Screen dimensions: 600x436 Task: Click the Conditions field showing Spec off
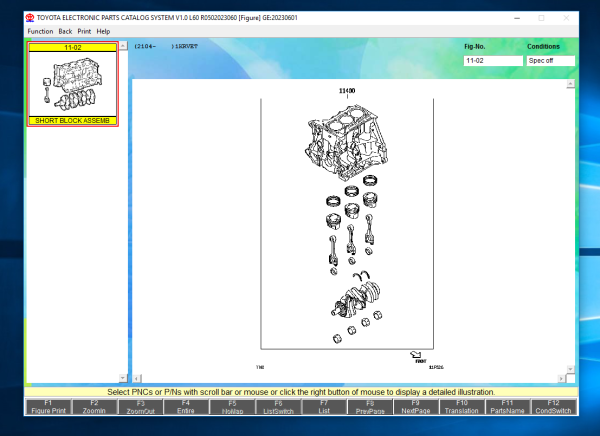[551, 61]
